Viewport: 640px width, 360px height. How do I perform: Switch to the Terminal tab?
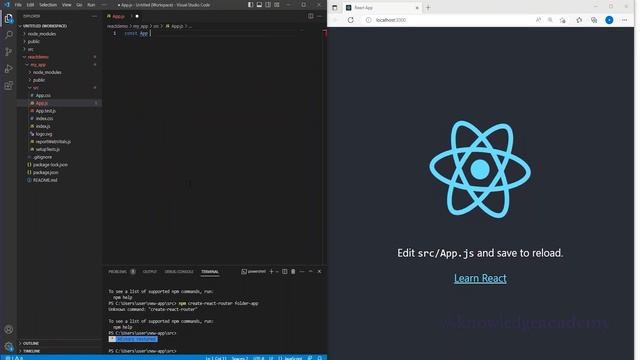[210, 272]
